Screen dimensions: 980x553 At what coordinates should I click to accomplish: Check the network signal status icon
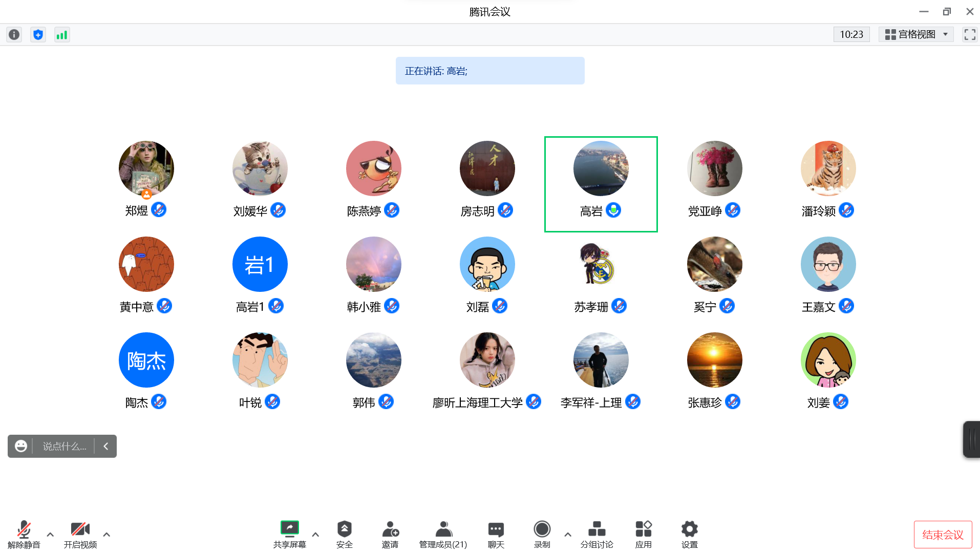(x=62, y=34)
